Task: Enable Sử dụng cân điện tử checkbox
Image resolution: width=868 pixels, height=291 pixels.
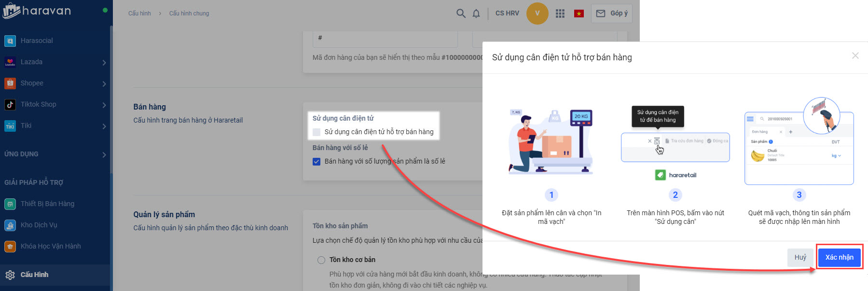Action: click(x=317, y=132)
